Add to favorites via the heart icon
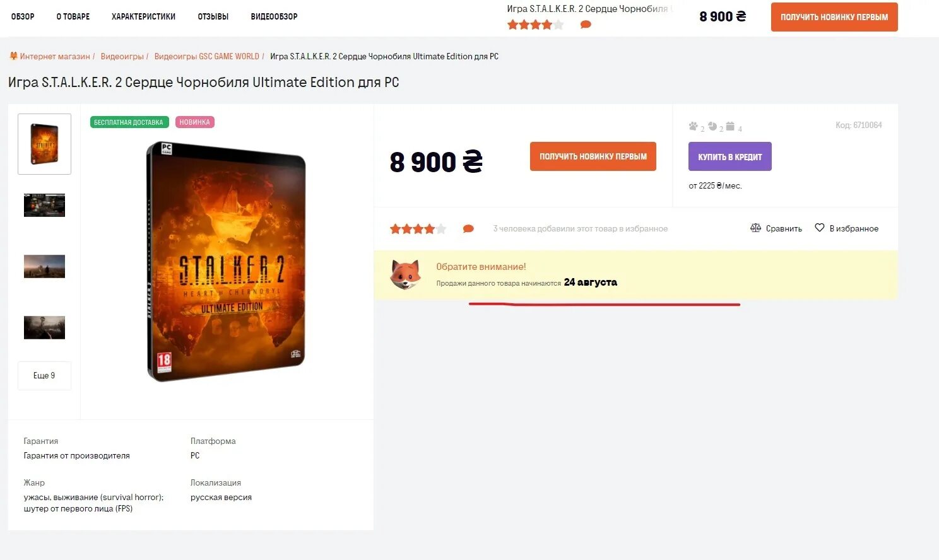 (819, 228)
